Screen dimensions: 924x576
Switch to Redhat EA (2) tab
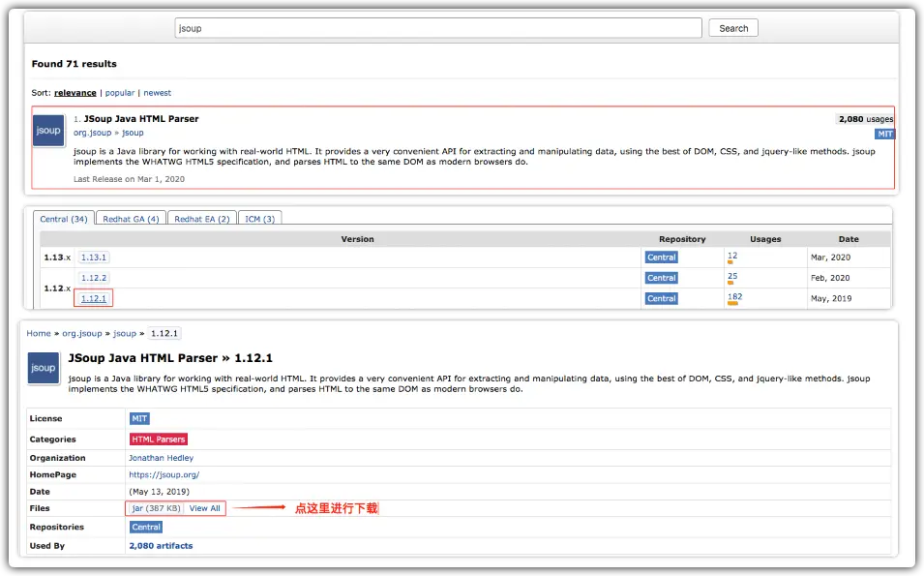tap(201, 219)
